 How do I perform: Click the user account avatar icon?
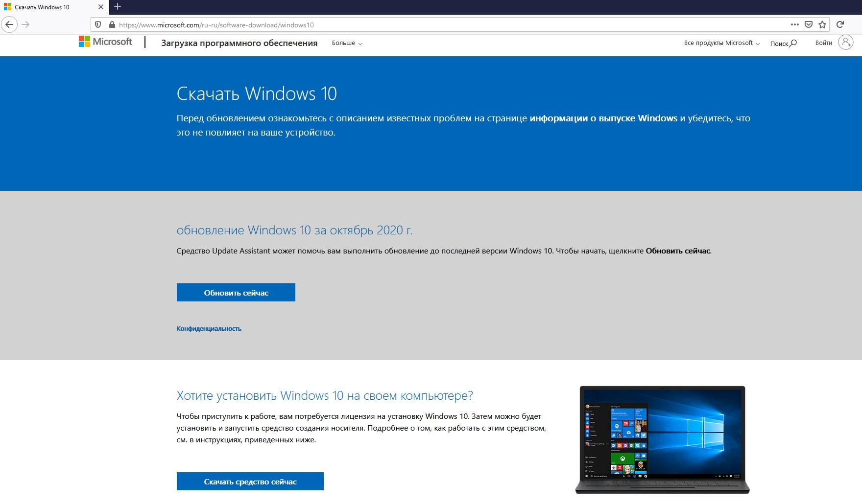click(846, 43)
